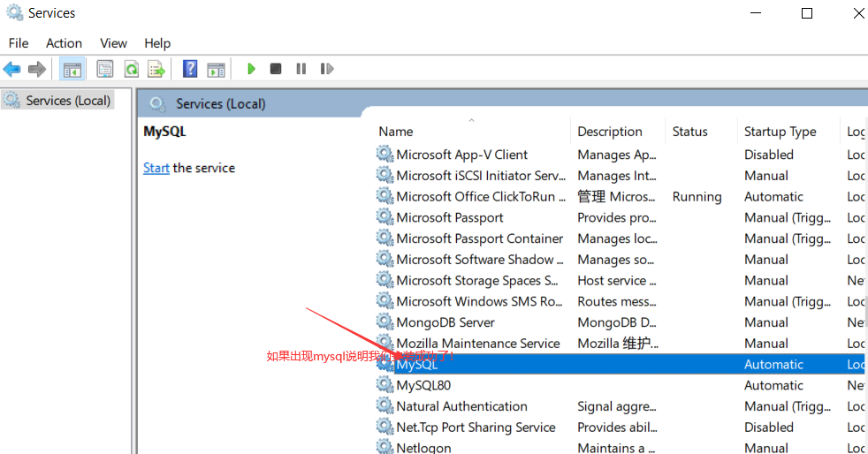Open Properties toolbar icon
This screenshot has height=454, width=868.
(x=104, y=69)
